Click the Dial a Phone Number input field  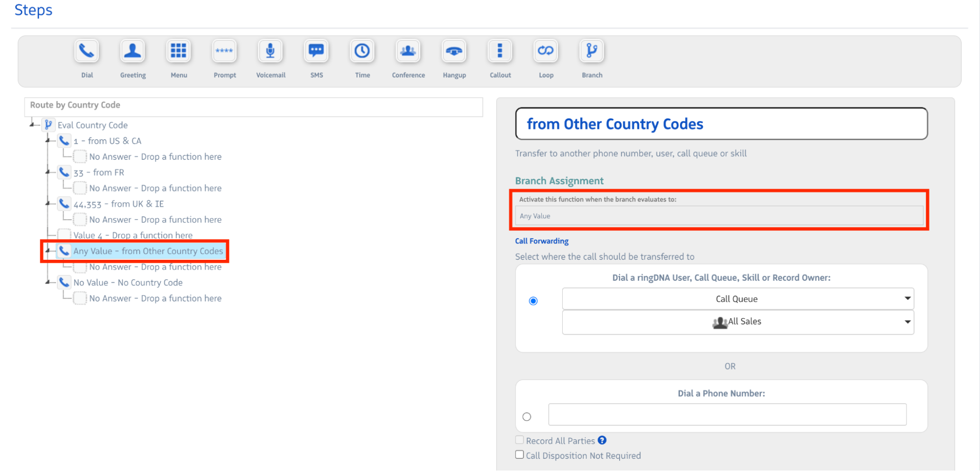tap(727, 415)
